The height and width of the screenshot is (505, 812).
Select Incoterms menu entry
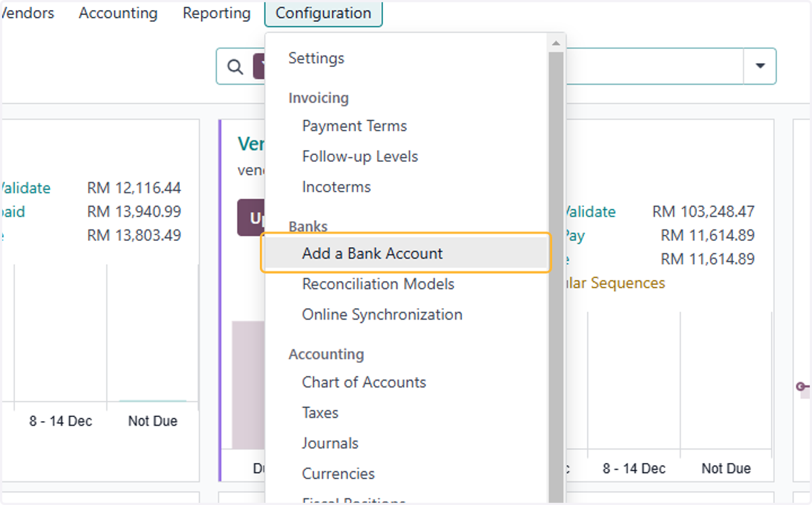336,187
